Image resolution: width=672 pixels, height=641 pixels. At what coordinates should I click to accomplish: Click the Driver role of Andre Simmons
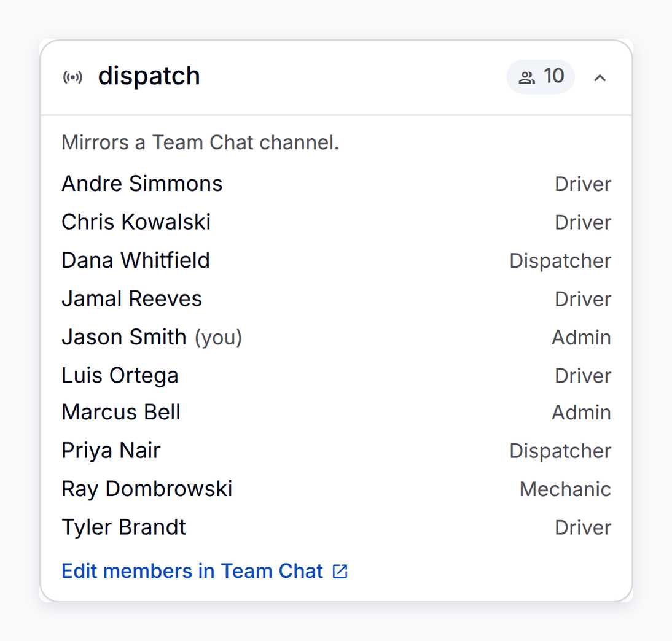[583, 184]
